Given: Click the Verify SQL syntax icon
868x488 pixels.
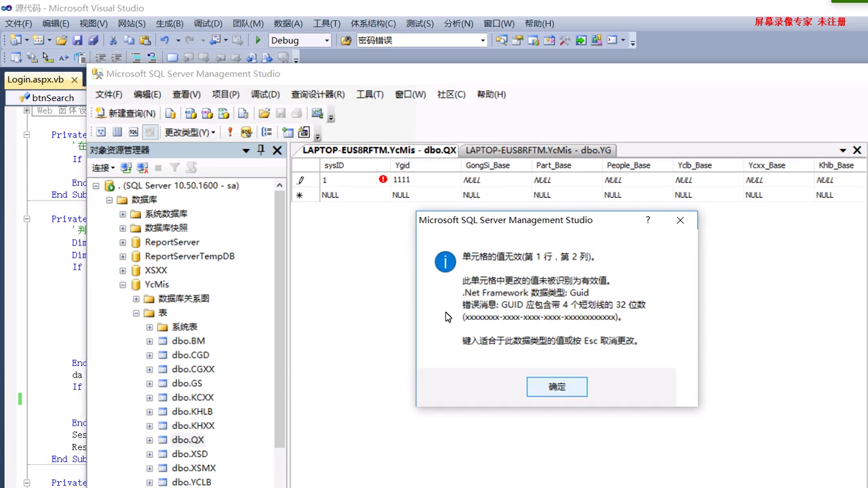Looking at the screenshot, I should (246, 132).
